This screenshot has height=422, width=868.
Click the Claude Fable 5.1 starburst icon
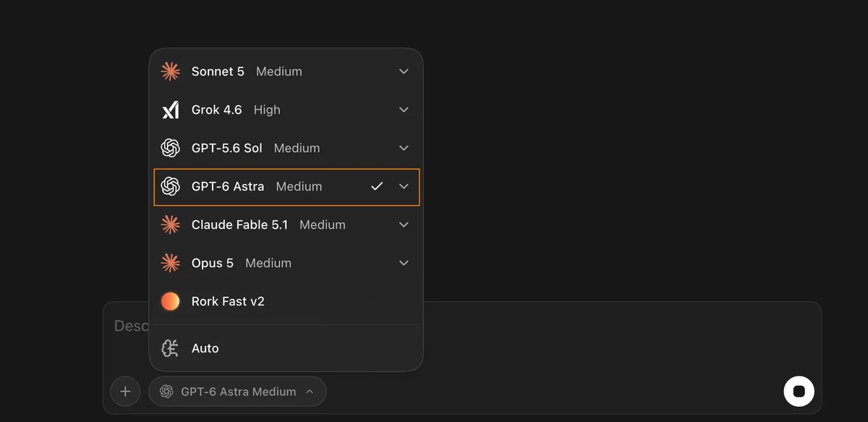[x=170, y=224]
